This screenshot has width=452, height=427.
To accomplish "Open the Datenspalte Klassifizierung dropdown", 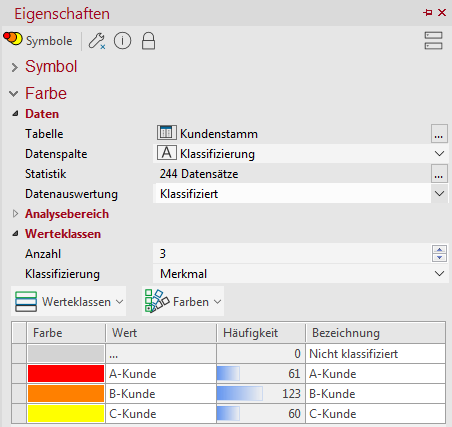I will point(439,154).
